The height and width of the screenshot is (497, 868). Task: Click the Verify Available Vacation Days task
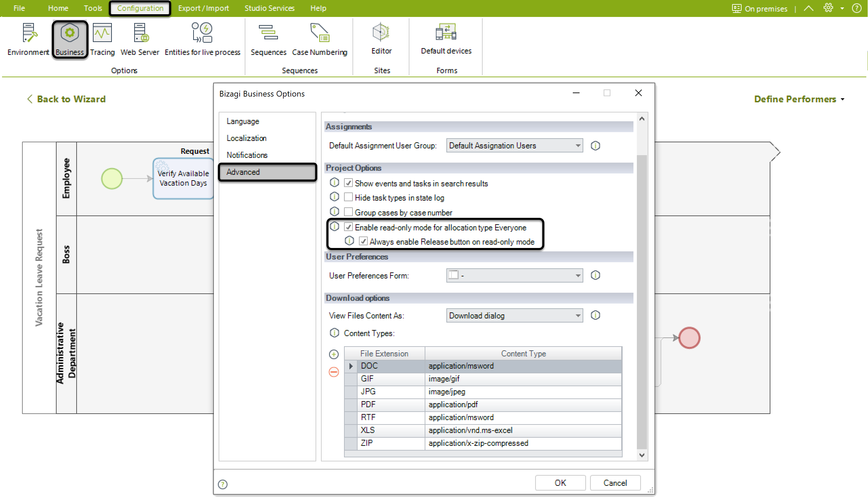pos(183,178)
